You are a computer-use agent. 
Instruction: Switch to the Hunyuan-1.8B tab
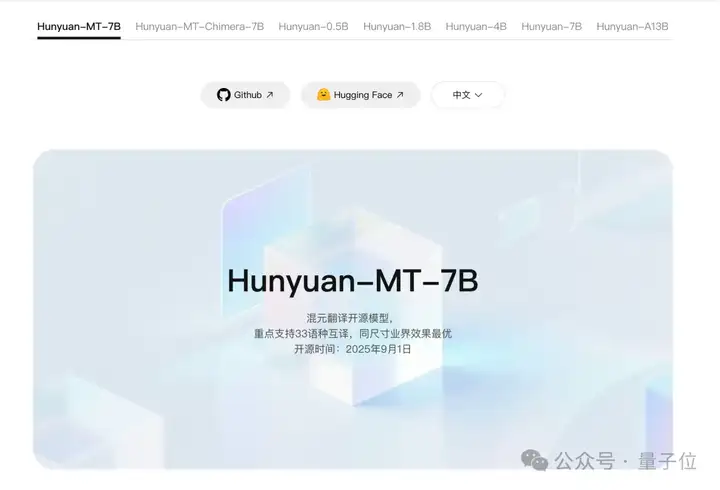tap(397, 27)
